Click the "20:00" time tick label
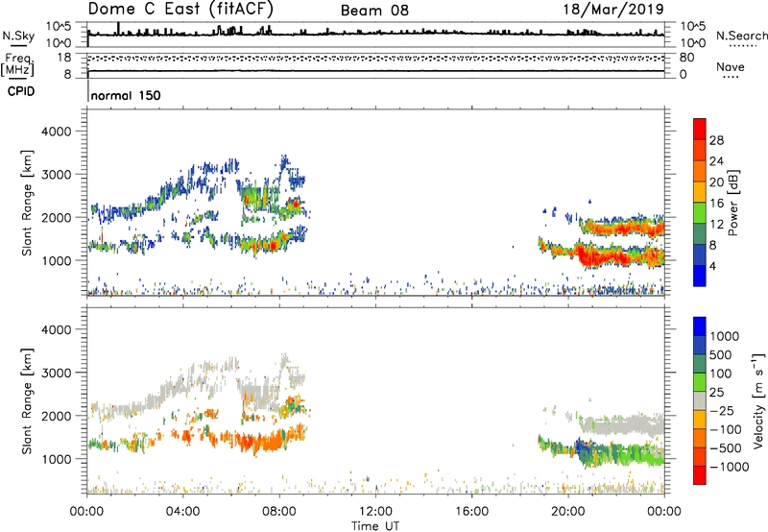Screen dimensions: 768x532 (x=567, y=512)
